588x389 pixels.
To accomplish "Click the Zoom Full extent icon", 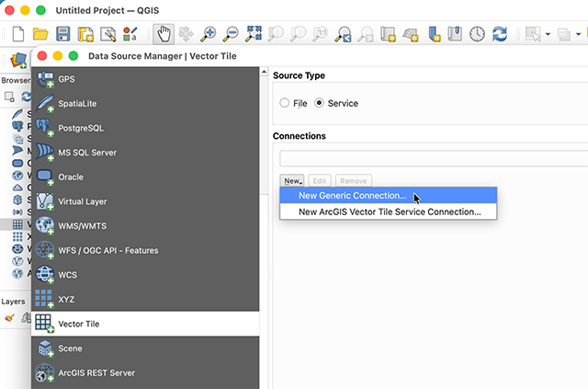I will click(x=254, y=35).
